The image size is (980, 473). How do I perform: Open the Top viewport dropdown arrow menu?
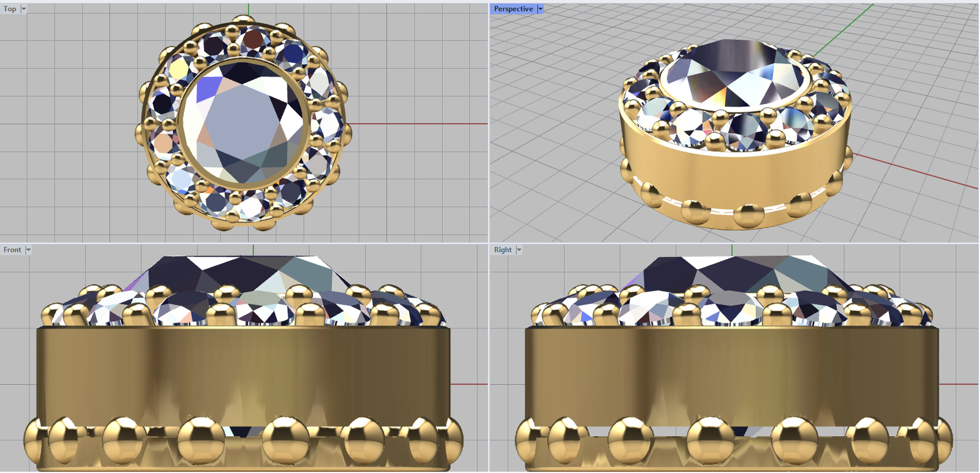pyautogui.click(x=24, y=9)
